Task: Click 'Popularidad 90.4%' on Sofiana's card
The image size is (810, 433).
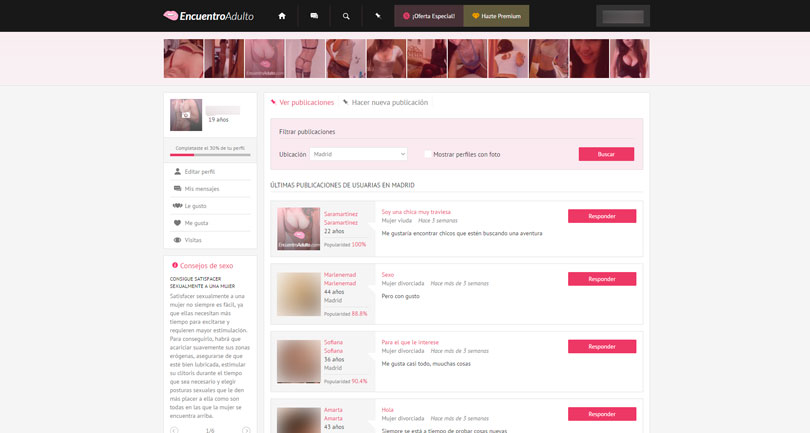Action: pyautogui.click(x=346, y=381)
